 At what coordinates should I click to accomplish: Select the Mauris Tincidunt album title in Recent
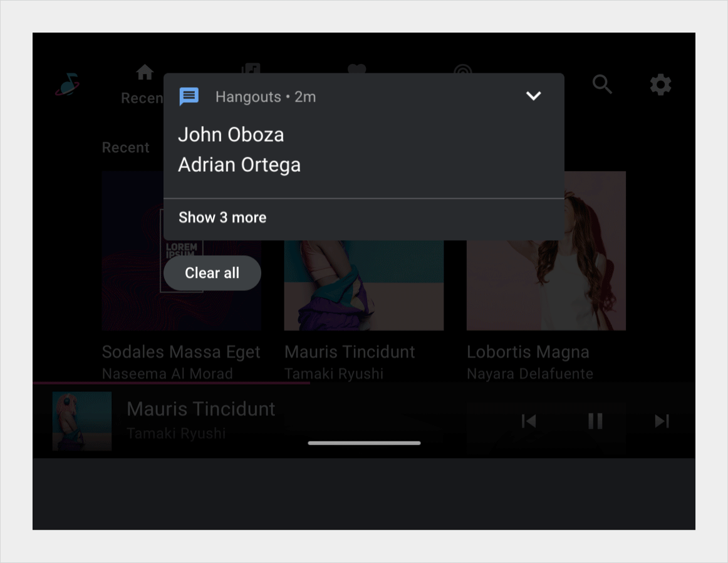tap(350, 352)
